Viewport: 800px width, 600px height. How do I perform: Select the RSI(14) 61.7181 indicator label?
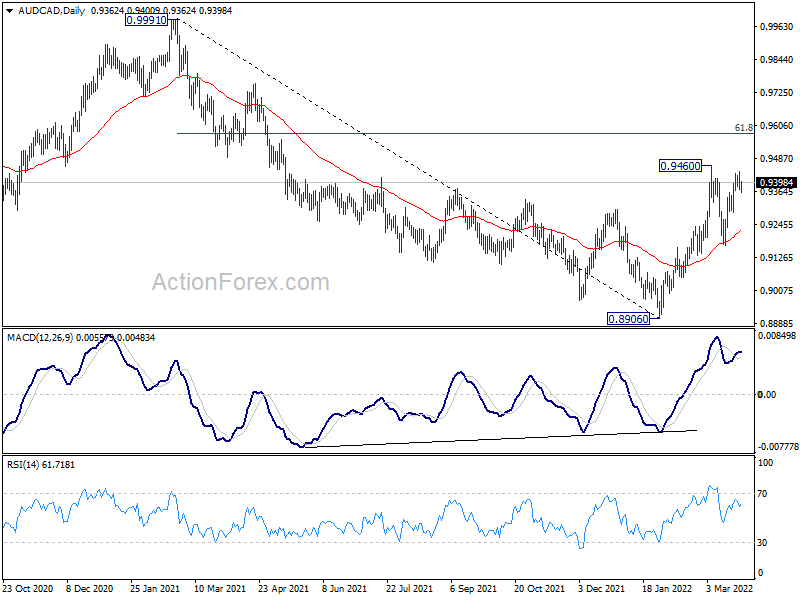click(x=41, y=465)
